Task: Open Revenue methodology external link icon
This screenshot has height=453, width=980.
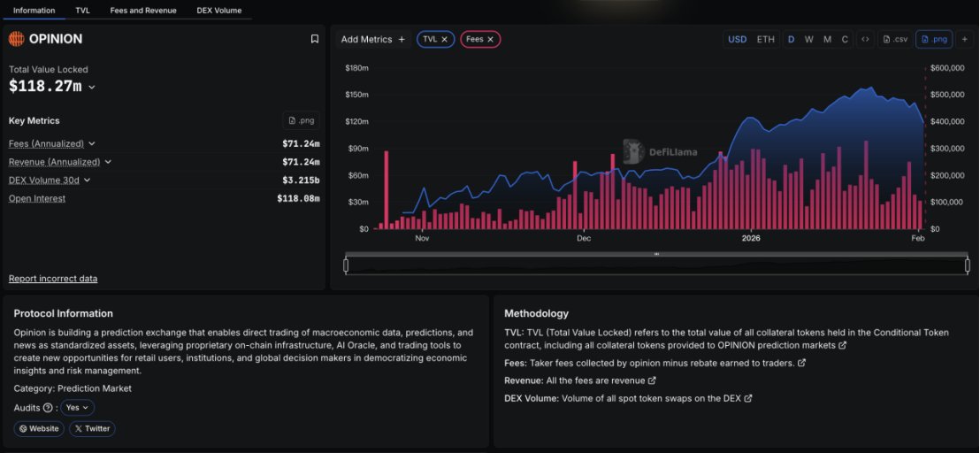Action: 652,380
